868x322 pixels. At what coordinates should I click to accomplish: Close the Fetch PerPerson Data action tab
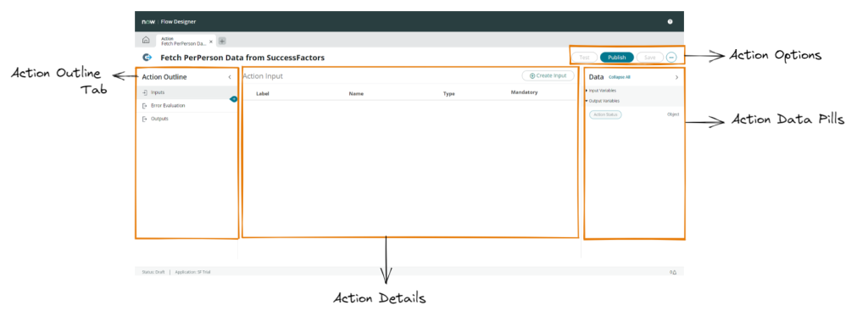pos(211,42)
